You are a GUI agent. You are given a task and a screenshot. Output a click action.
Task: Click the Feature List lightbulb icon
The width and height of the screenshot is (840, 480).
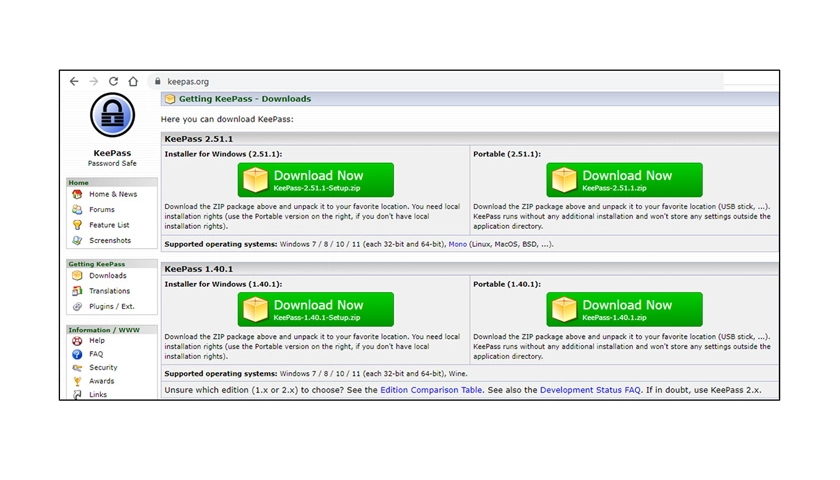point(77,225)
